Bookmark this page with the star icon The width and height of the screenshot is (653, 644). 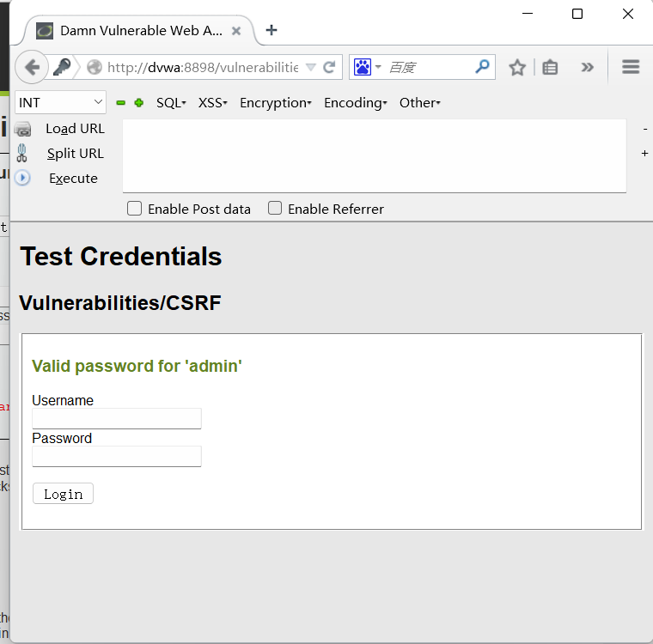coord(517,68)
